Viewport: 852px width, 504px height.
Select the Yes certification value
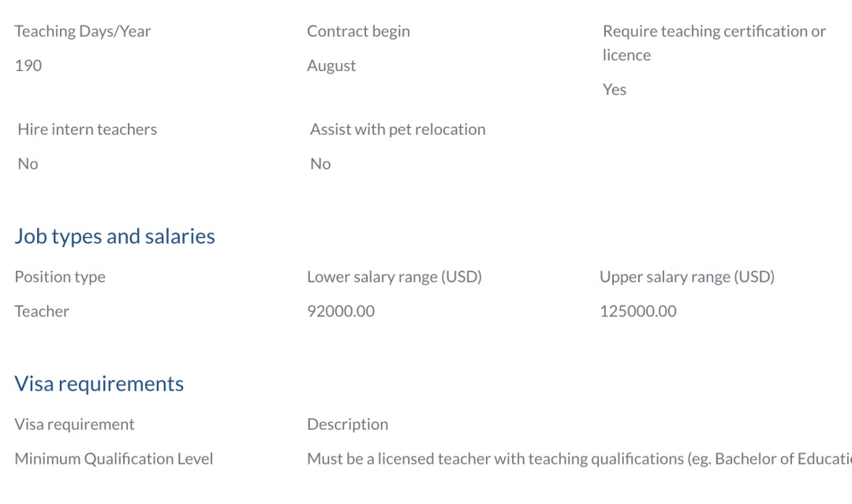click(x=615, y=90)
